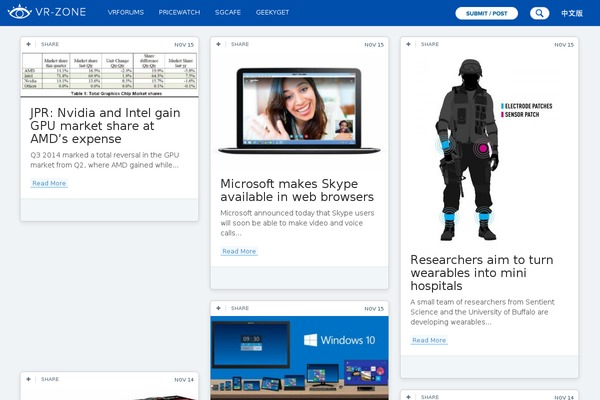This screenshot has width=600, height=400.
Task: Open the search magnifier button
Action: point(540,13)
